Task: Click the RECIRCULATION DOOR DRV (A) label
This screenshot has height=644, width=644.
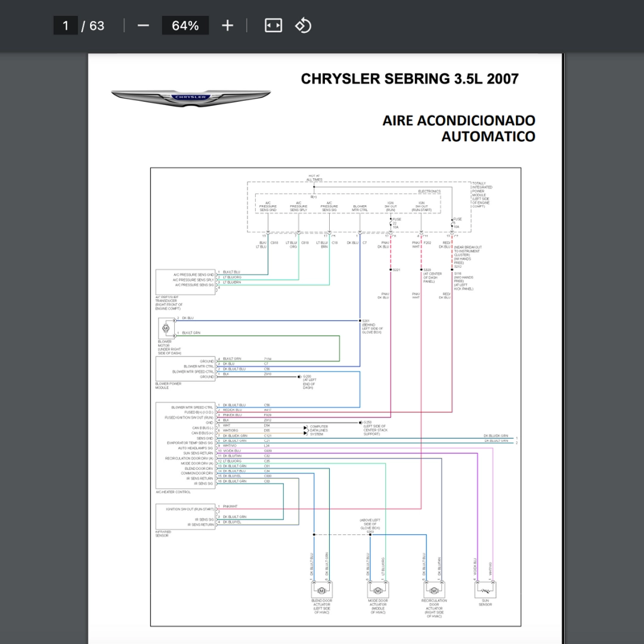Action: (190, 459)
